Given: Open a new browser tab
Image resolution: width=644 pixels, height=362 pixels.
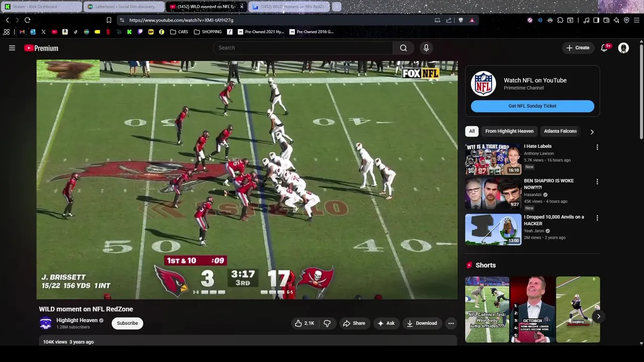Looking at the screenshot, I should coord(337,7).
